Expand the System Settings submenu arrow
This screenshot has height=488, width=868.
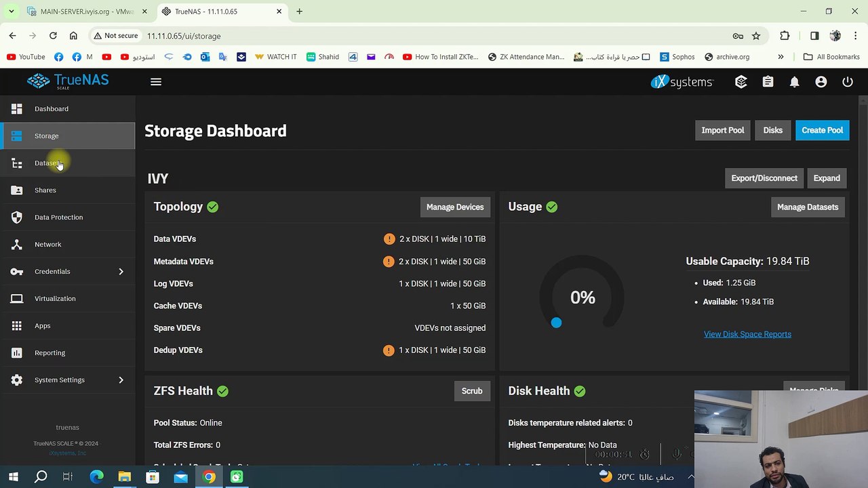(x=121, y=380)
